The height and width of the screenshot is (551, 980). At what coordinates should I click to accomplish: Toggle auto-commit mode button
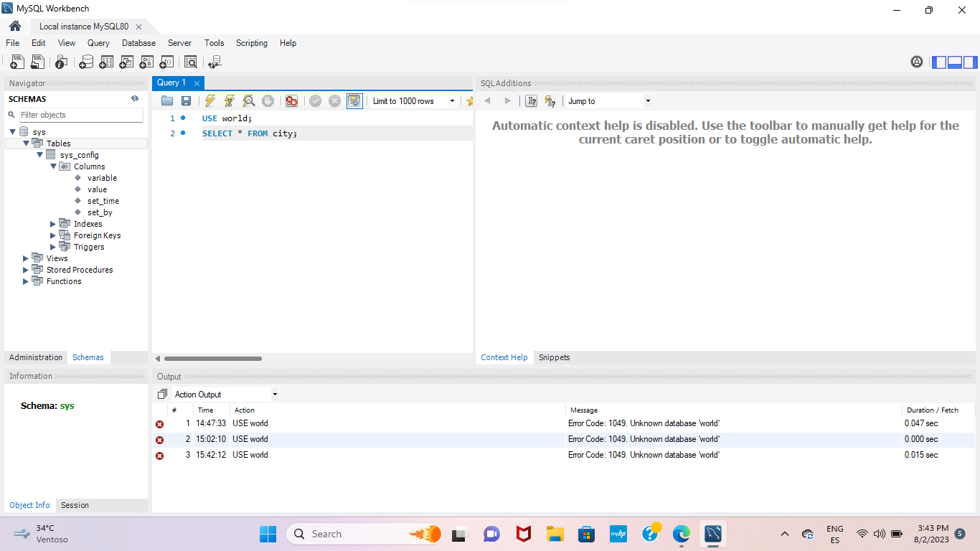click(354, 101)
